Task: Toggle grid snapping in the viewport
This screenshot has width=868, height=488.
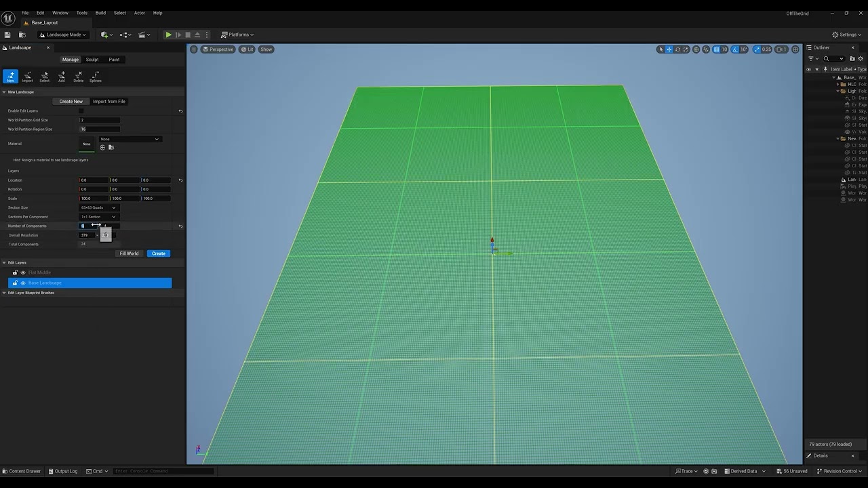Action: (x=716, y=49)
